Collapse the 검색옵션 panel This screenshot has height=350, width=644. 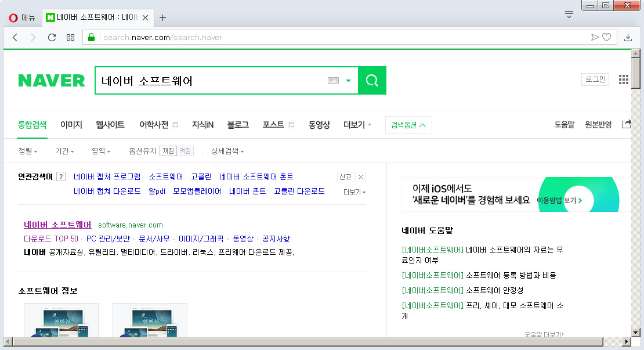coord(408,125)
